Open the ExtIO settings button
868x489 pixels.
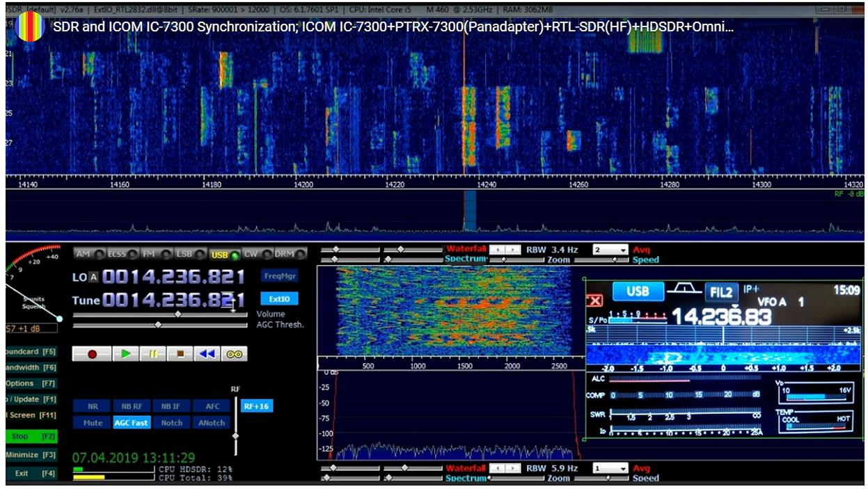280,298
